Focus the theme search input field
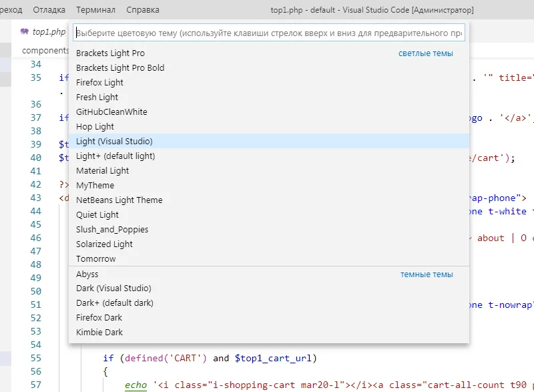The width and height of the screenshot is (534, 392). click(267, 32)
